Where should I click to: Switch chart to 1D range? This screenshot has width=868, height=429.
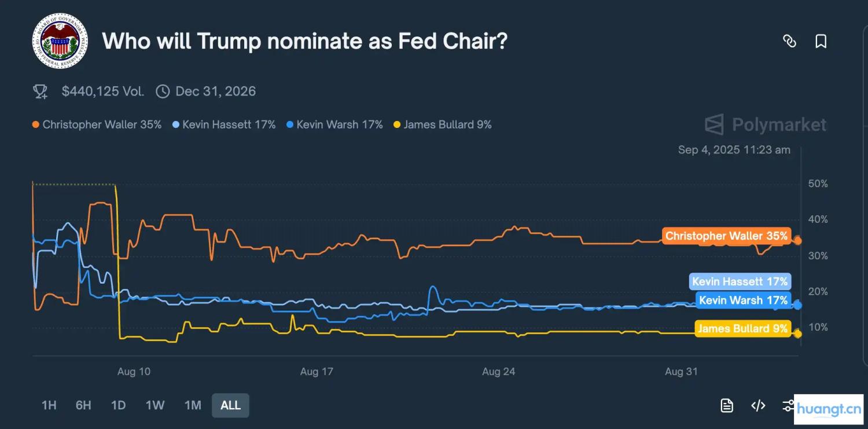[x=118, y=405]
